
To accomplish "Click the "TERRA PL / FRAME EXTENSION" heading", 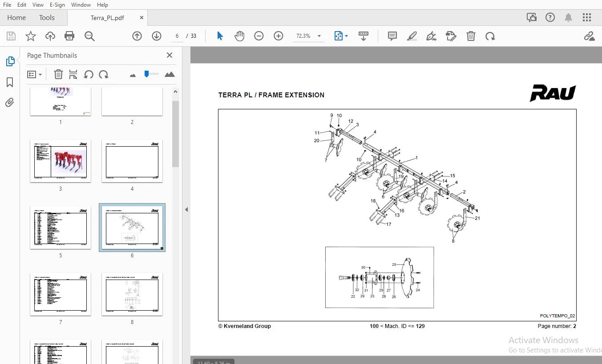I will [x=271, y=95].
